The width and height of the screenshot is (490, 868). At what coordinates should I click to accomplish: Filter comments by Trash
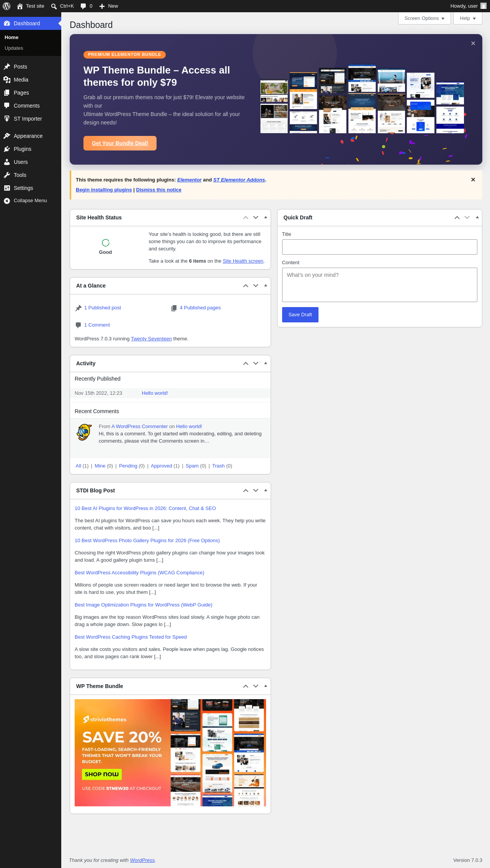click(x=218, y=466)
